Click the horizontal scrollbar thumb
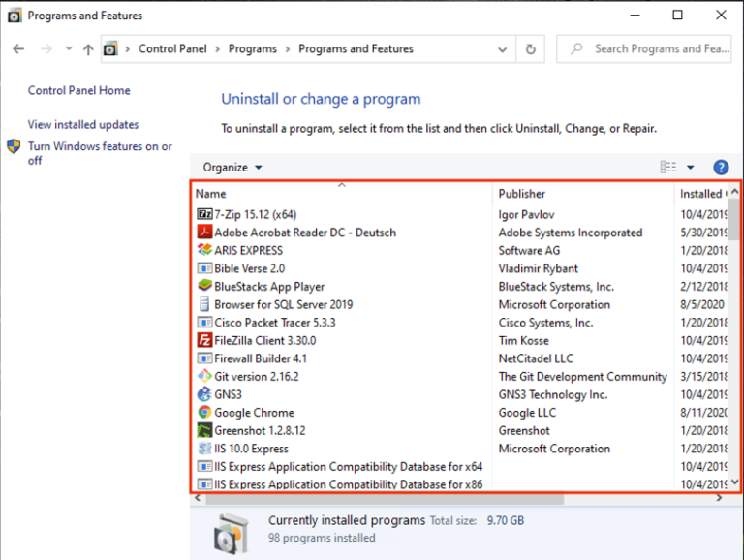This screenshot has width=744, height=560. click(x=385, y=499)
